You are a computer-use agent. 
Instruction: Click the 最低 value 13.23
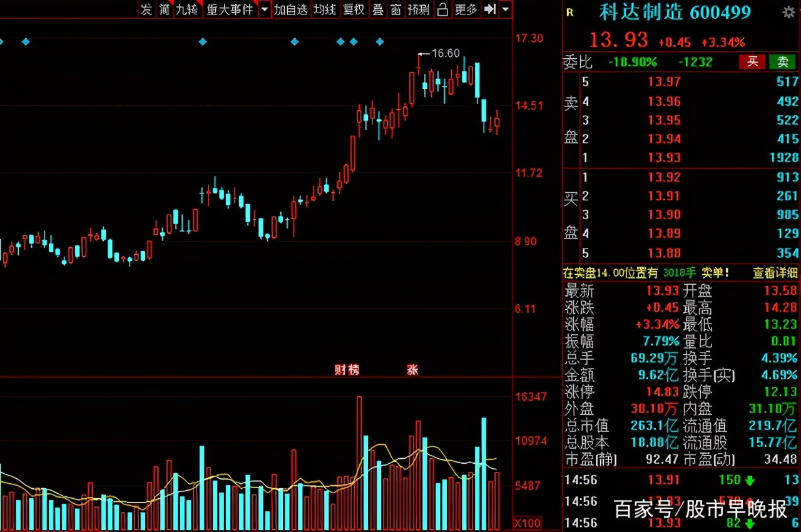(780, 325)
